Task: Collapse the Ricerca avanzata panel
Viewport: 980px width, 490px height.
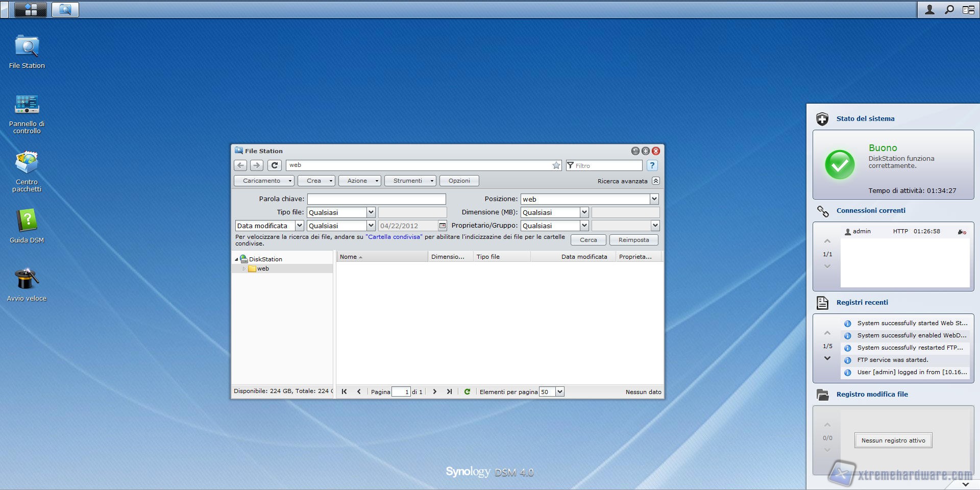Action: [656, 181]
